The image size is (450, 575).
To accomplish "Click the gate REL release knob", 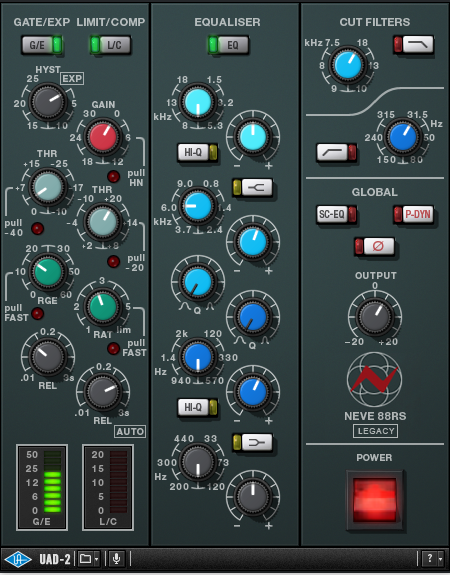I will click(48, 357).
